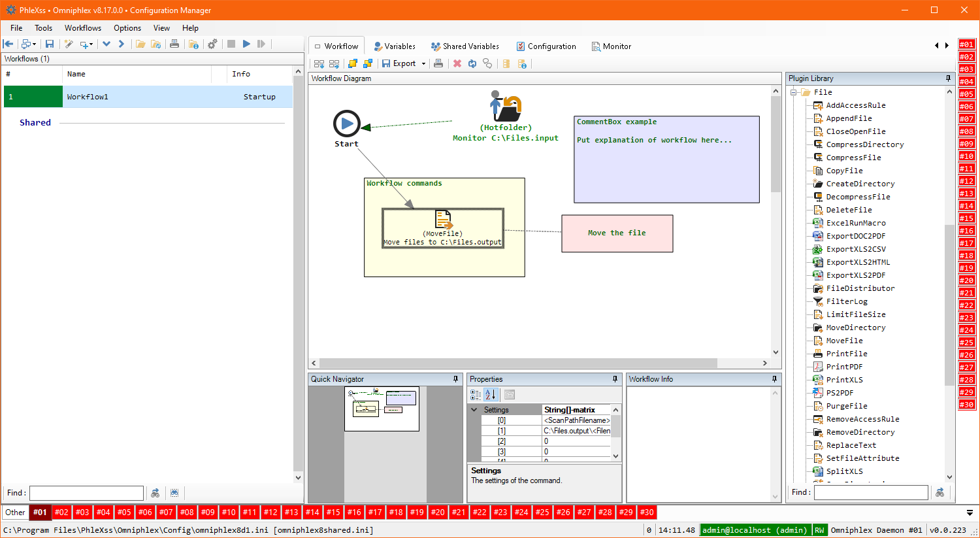
Task: Click the orange list with info badge icon
Action: [x=522, y=63]
